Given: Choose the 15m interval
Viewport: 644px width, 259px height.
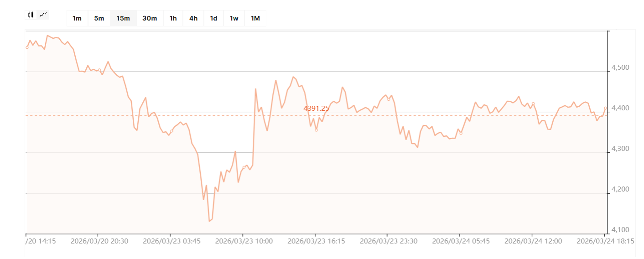Looking at the screenshot, I should pos(123,18).
